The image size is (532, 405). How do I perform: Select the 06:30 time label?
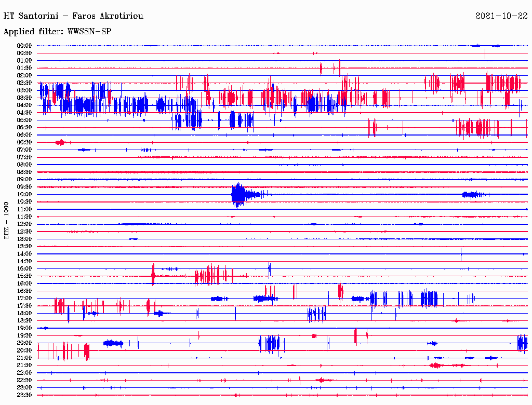coord(24,142)
